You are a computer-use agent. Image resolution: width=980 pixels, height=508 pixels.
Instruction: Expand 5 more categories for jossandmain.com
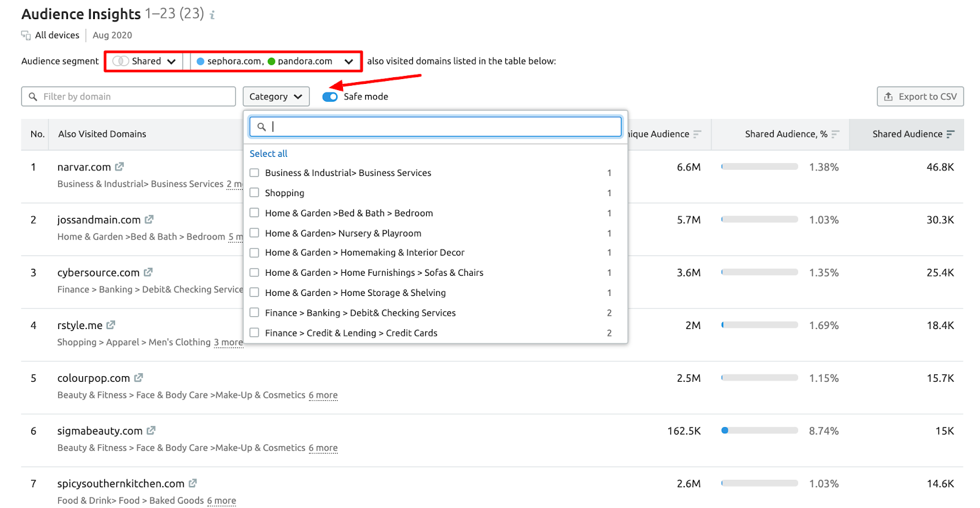[x=236, y=237]
